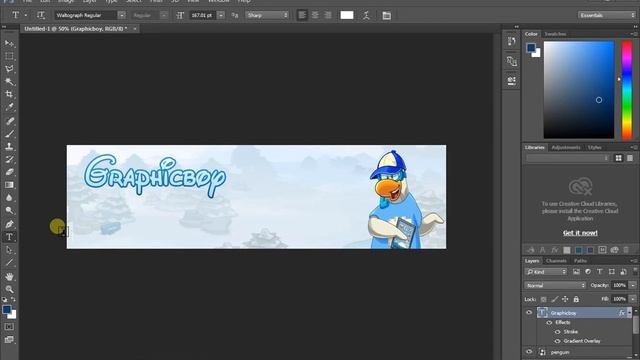This screenshot has width=640, height=360.
Task: Hide all Effects on Graphicboy layer
Action: coord(549,322)
